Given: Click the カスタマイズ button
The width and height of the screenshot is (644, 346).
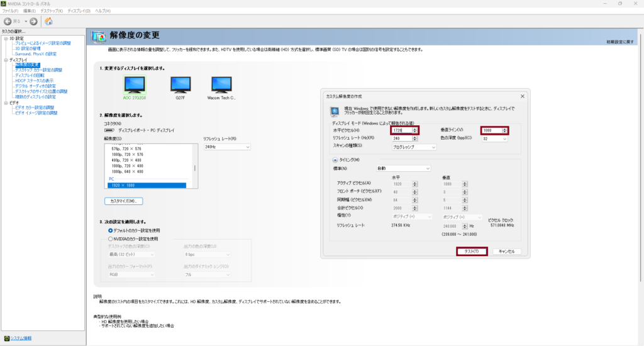Looking at the screenshot, I should 123,201.
